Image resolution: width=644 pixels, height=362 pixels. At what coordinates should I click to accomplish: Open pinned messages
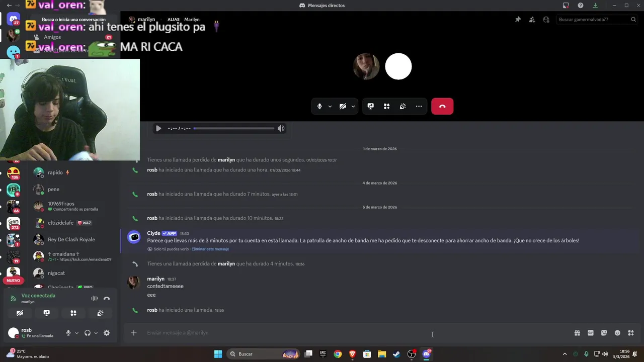coord(518,20)
